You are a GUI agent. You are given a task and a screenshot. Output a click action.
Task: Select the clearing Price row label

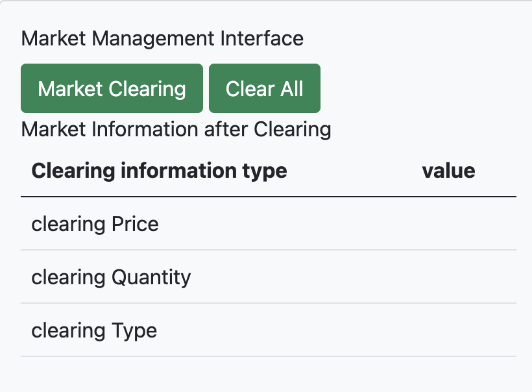coord(95,224)
